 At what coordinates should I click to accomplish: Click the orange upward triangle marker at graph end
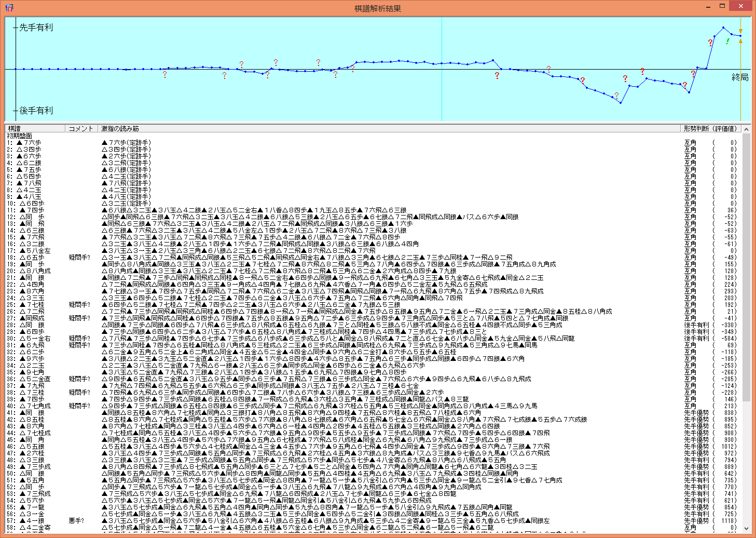tap(740, 41)
